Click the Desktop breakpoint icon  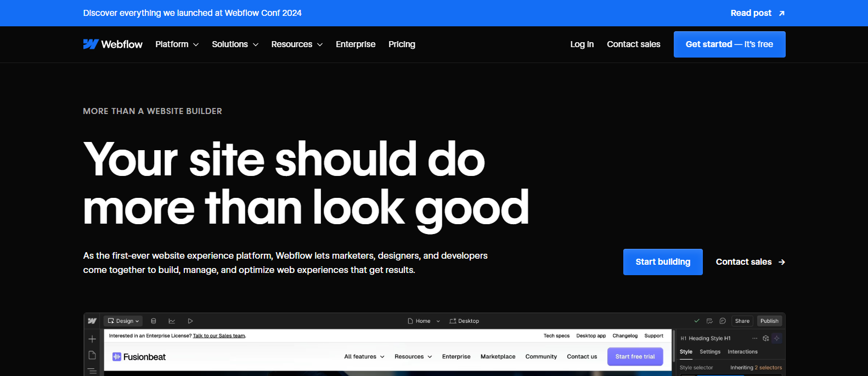pyautogui.click(x=453, y=321)
